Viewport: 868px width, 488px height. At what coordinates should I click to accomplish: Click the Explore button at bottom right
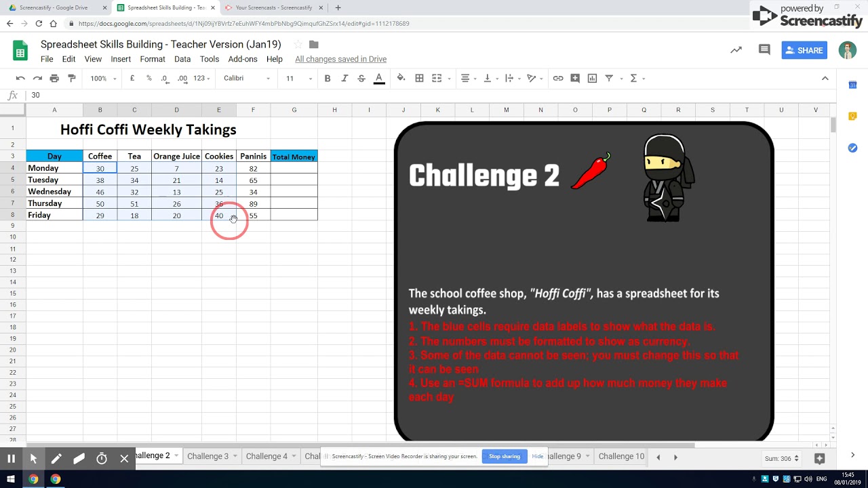[819, 459]
